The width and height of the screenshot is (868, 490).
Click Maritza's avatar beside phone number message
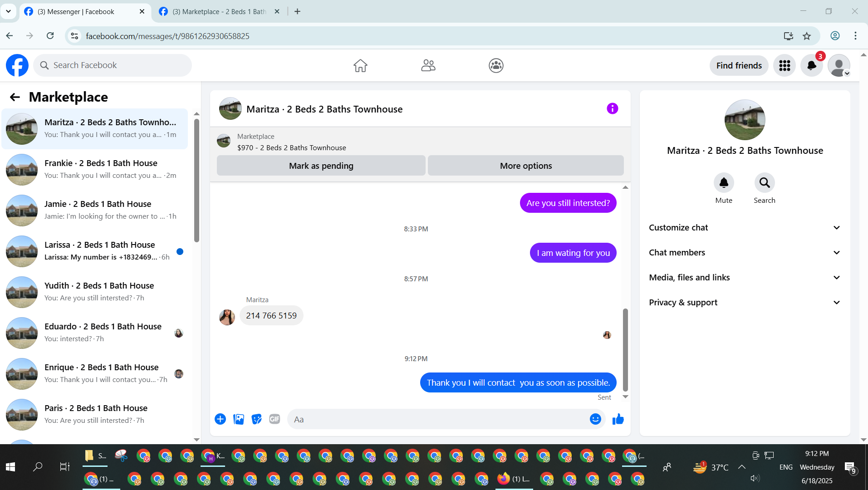(x=227, y=317)
